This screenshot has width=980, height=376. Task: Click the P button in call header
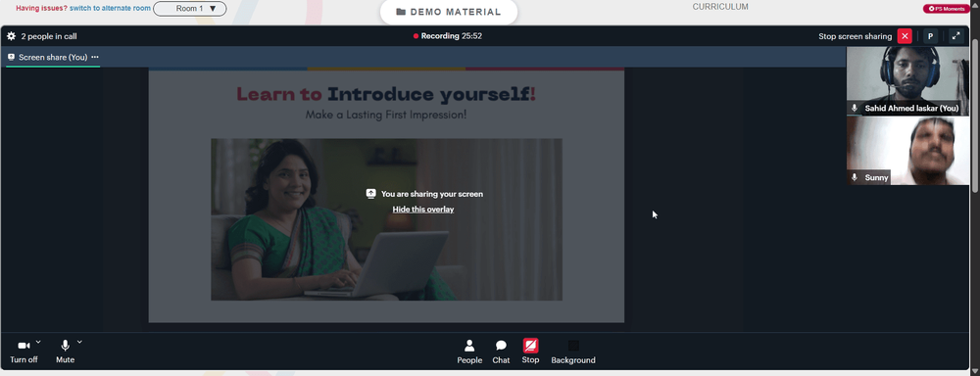[x=930, y=36]
